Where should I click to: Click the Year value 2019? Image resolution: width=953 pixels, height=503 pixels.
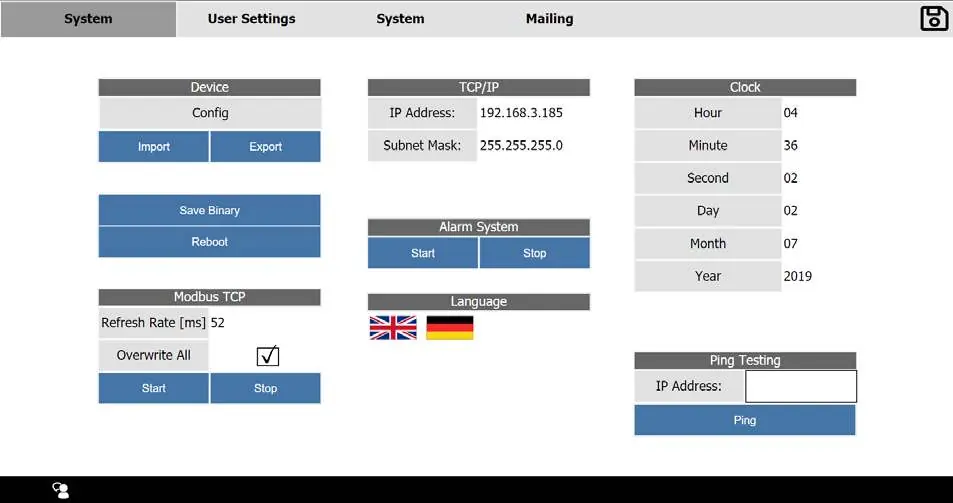(x=797, y=276)
